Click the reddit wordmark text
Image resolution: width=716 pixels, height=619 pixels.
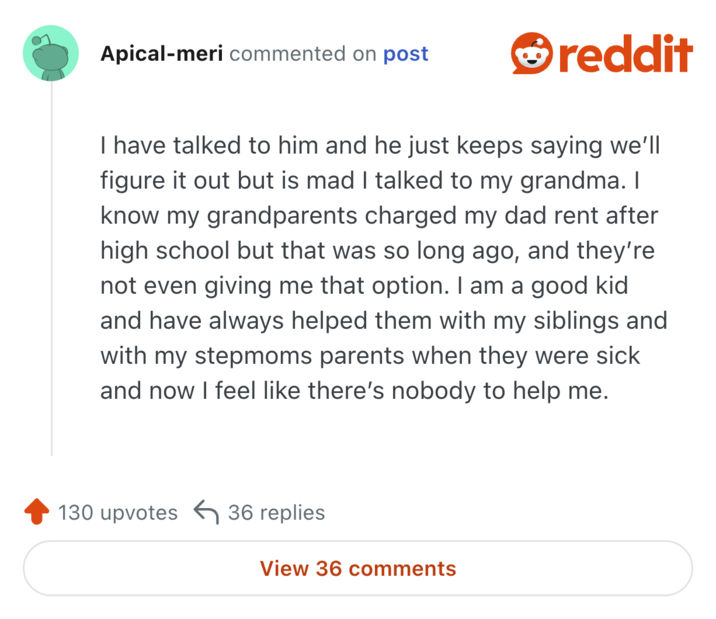point(625,53)
